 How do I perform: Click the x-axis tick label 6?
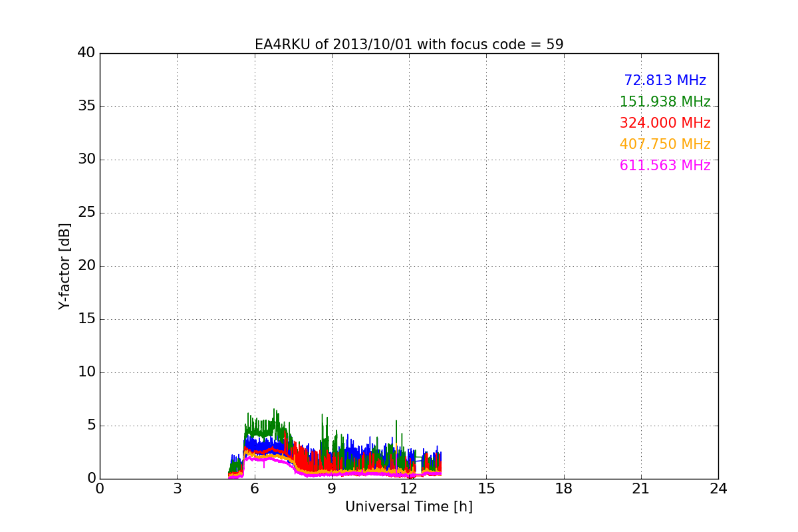point(255,489)
